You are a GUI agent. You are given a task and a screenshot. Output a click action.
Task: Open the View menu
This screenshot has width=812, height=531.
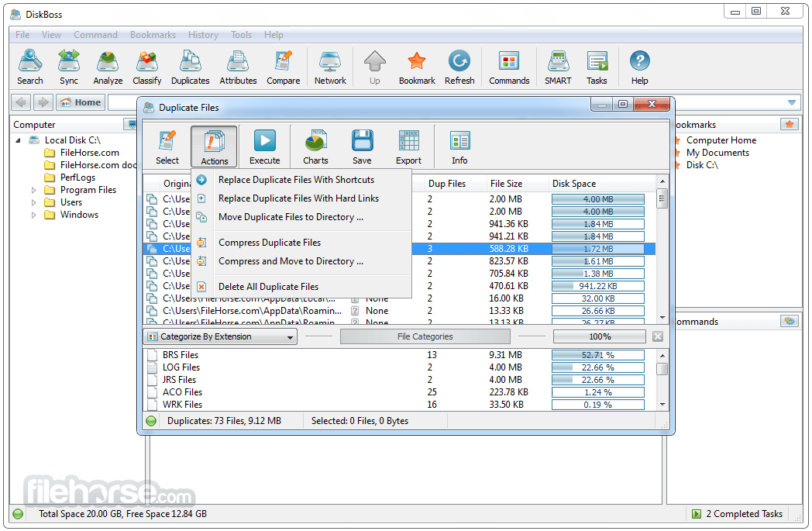(51, 35)
